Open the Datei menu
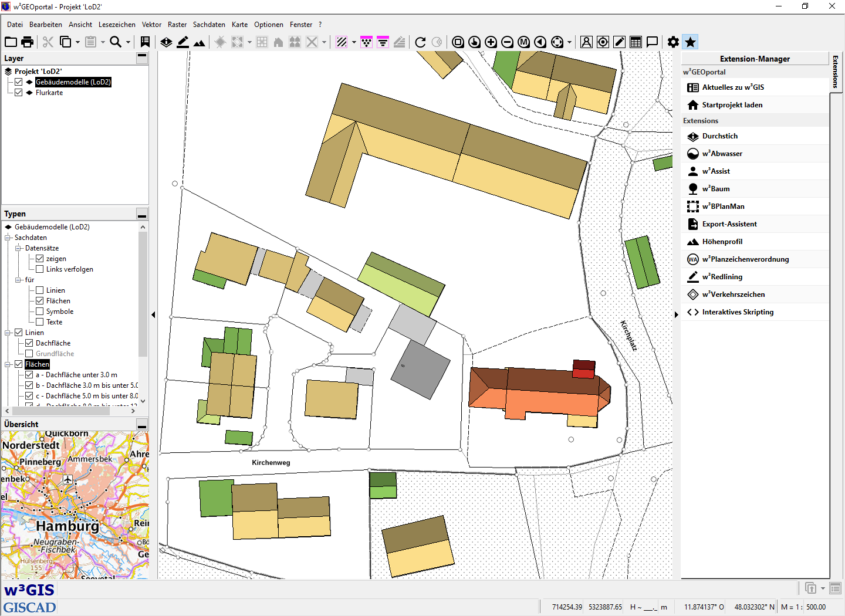 (15, 25)
